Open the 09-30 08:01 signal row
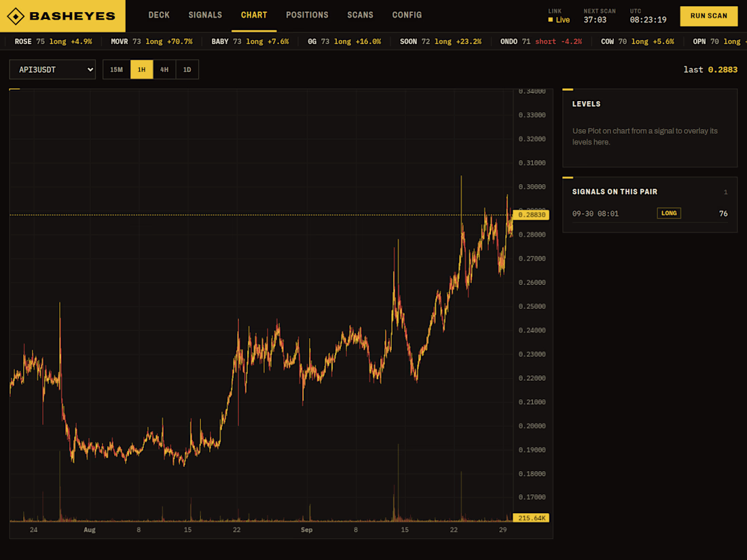The width and height of the screenshot is (747, 560). 650,213
